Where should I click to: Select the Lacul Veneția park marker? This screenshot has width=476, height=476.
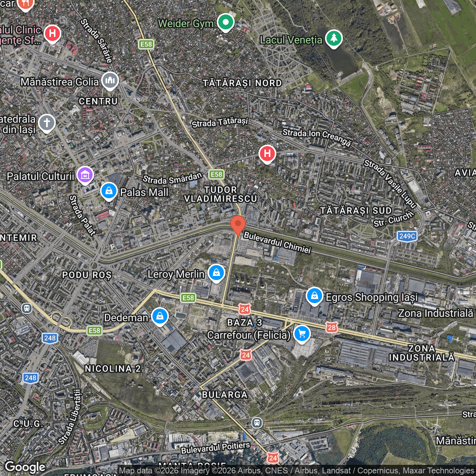click(334, 39)
